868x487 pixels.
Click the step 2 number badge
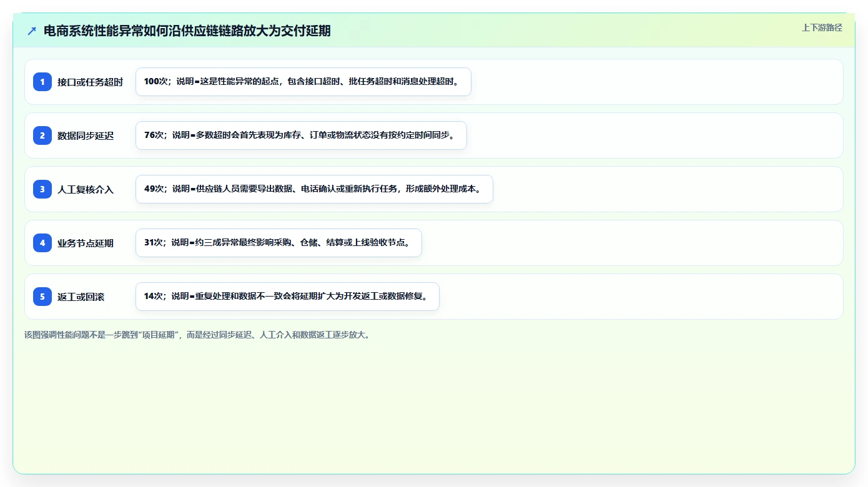(42, 135)
